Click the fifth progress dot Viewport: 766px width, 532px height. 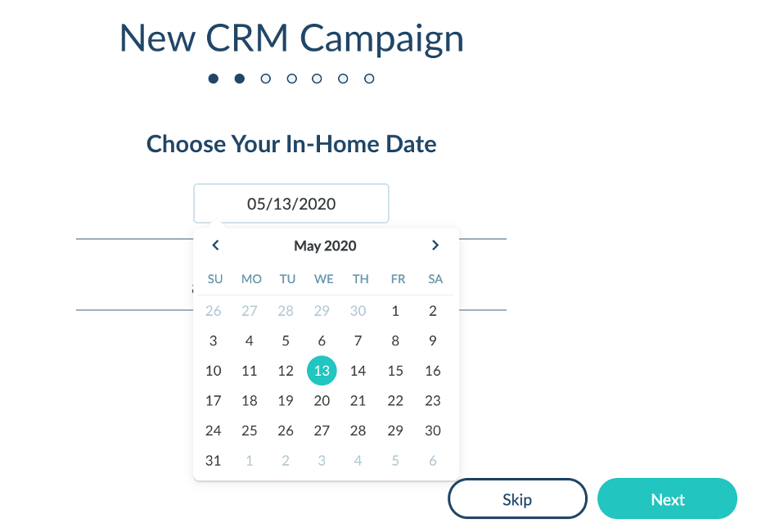point(317,79)
